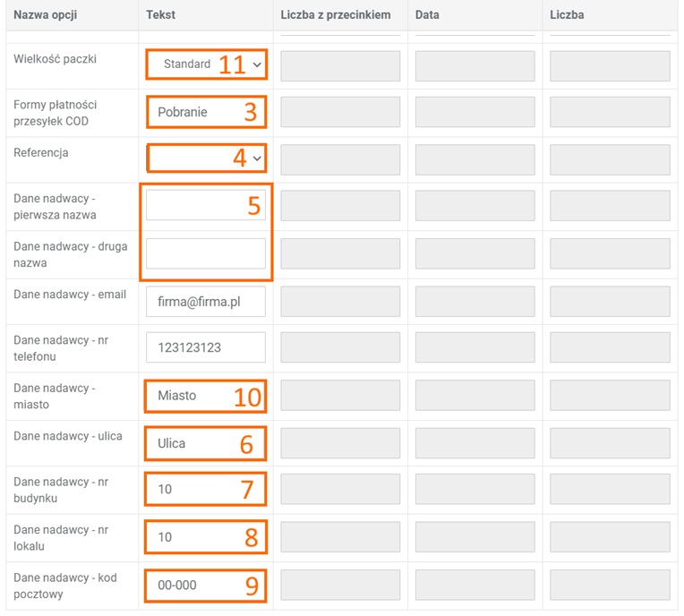Select the firma@firma.pl email field
Image resolution: width=684 pixels, height=616 pixels.
206,302
